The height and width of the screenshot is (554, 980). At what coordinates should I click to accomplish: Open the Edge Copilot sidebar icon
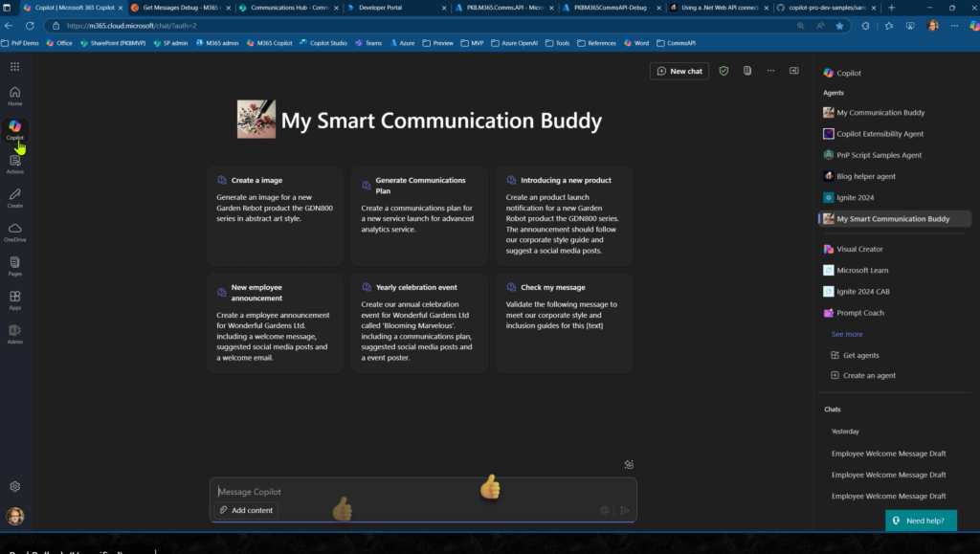coord(973,26)
